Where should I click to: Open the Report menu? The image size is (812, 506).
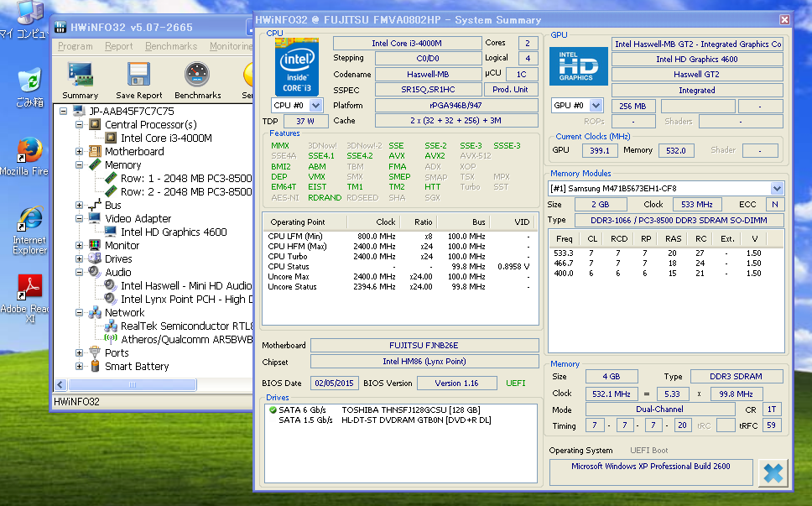pos(118,46)
